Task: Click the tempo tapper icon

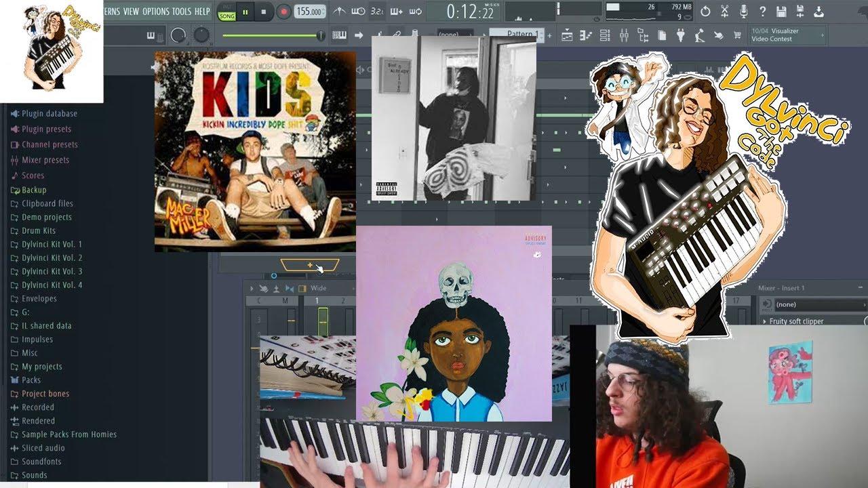Action: 699,35
